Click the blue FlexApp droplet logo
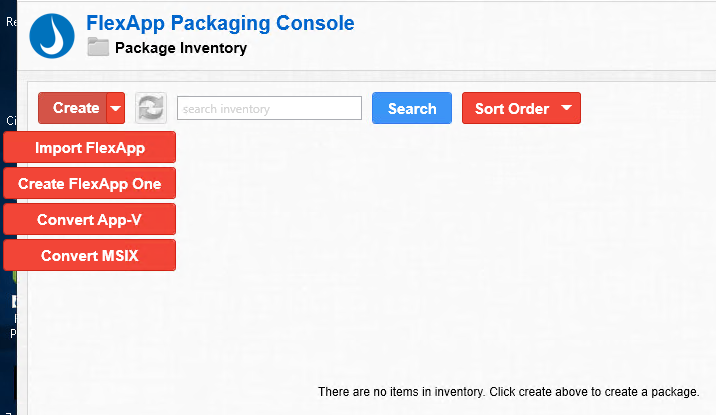The height and width of the screenshot is (415, 716). [52, 36]
